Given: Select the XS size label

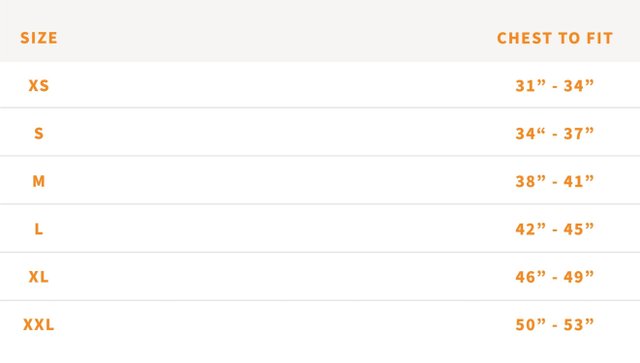Looking at the screenshot, I should (39, 86).
